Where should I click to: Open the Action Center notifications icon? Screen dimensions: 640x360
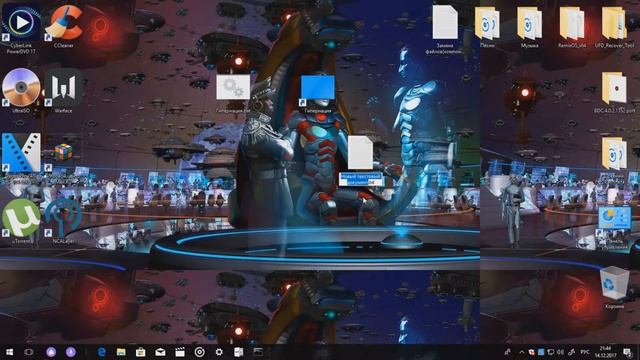[627, 352]
